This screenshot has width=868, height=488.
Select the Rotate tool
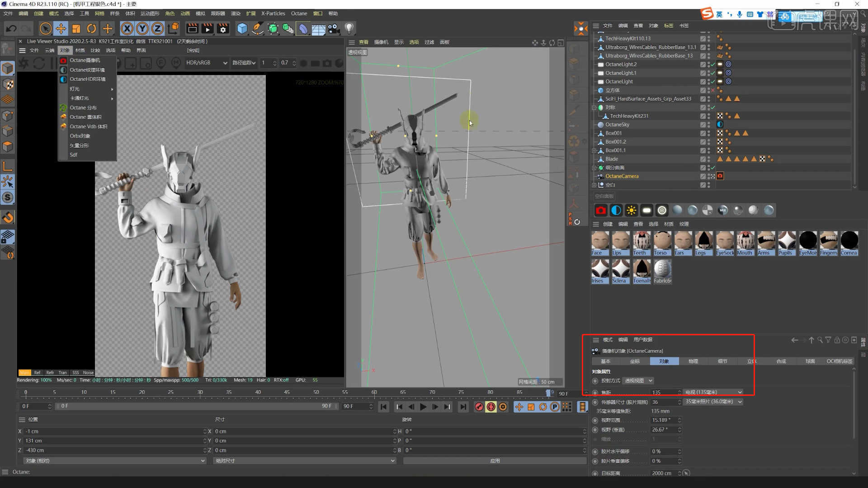click(x=92, y=28)
